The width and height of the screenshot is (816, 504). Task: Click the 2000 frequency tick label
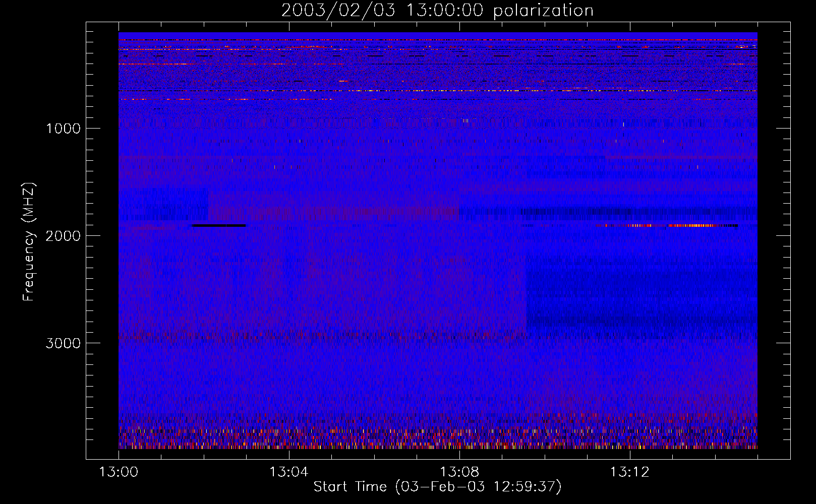tap(63, 236)
